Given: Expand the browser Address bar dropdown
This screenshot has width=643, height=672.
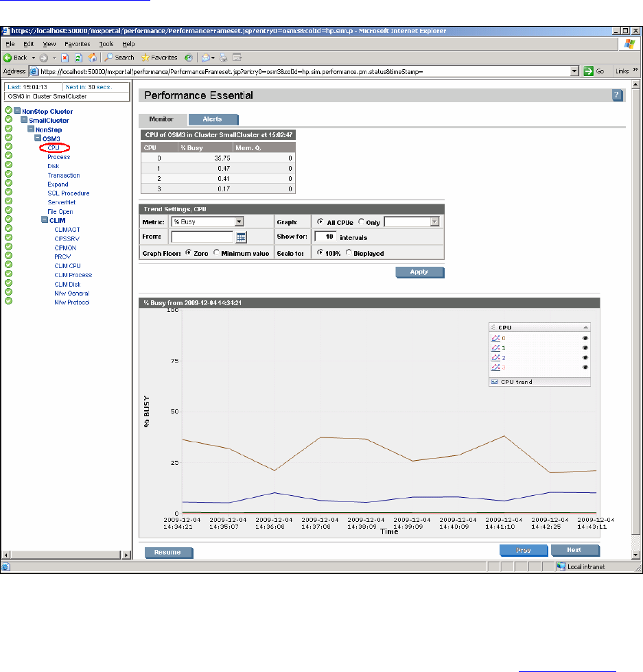Looking at the screenshot, I should pos(574,71).
